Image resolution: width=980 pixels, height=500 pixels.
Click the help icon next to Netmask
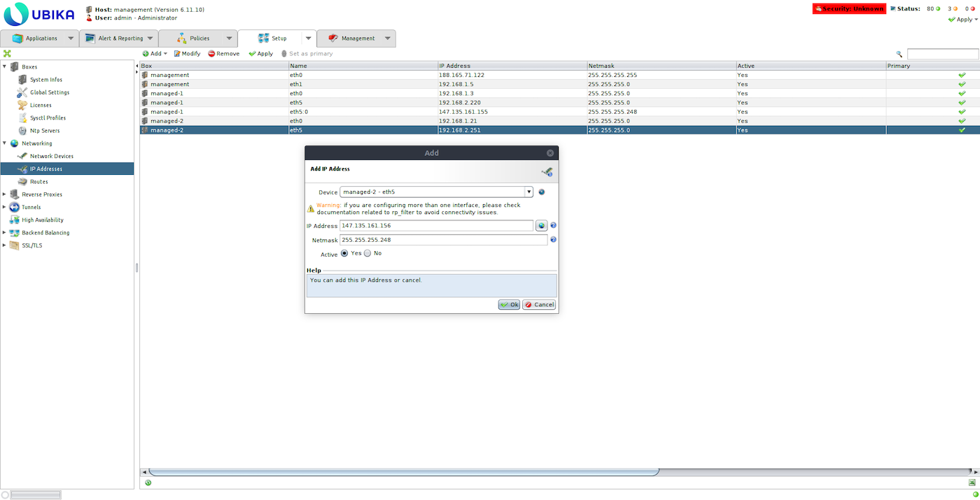pyautogui.click(x=553, y=240)
